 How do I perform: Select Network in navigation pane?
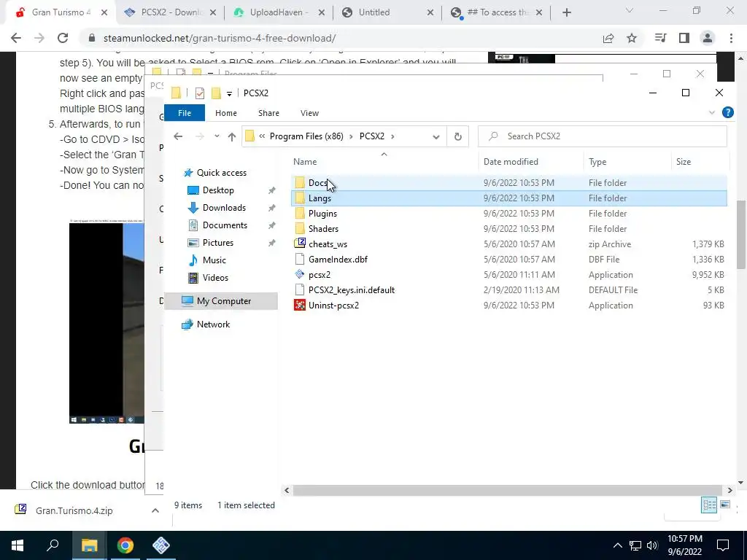click(213, 324)
